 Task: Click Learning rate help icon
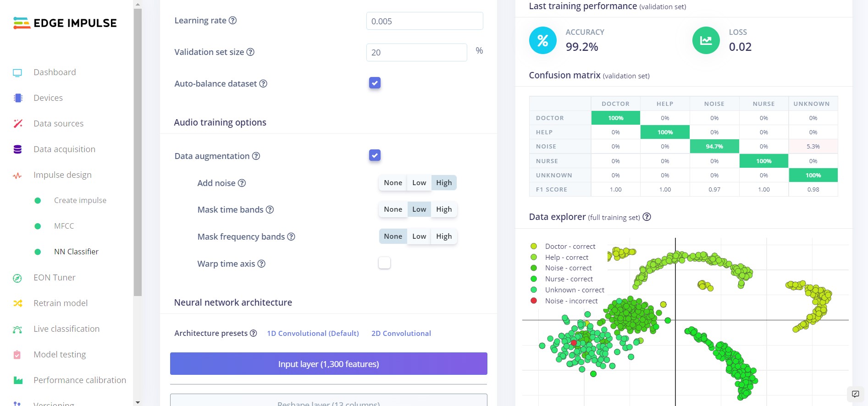(232, 21)
